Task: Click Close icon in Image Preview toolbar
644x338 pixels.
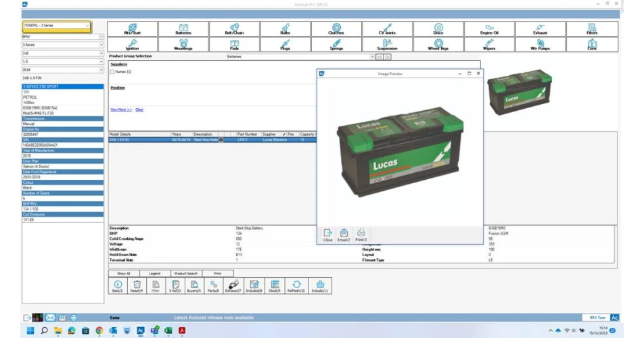Action: tap(327, 235)
